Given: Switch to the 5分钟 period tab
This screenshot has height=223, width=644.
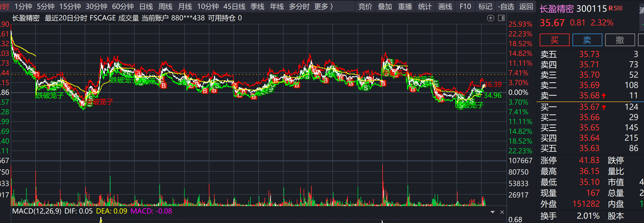Looking at the screenshot, I should pos(46,6).
